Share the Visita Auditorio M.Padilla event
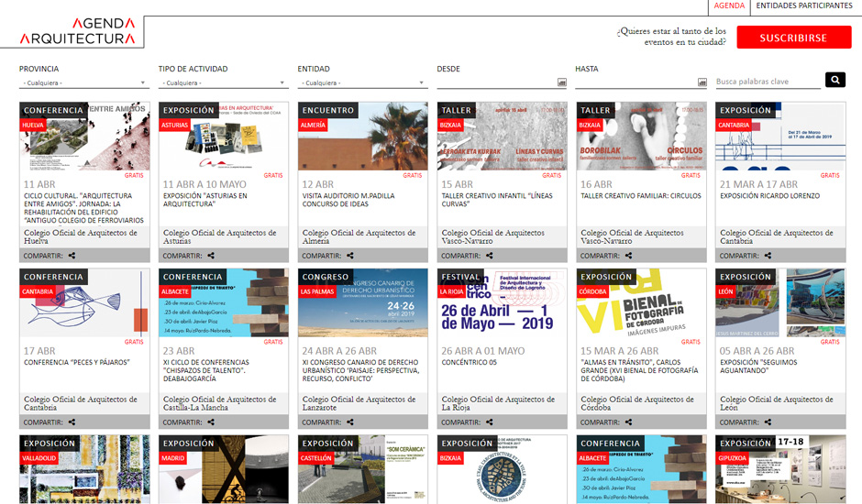The image size is (862, 504). click(350, 257)
